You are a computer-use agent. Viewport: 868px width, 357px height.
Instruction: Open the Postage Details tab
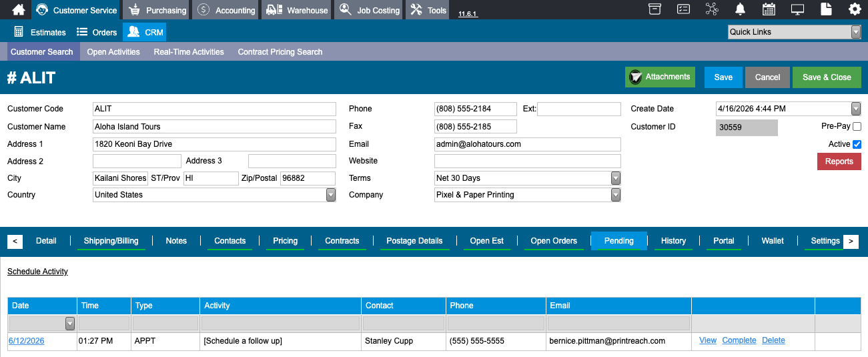(x=415, y=241)
